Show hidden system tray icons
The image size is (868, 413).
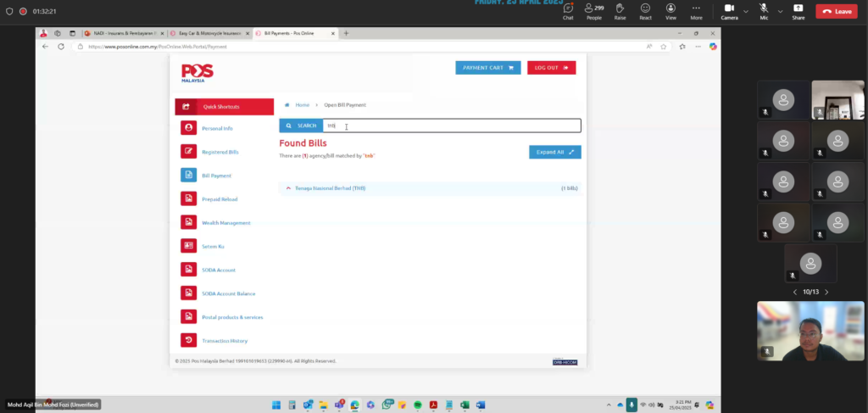pyautogui.click(x=609, y=405)
